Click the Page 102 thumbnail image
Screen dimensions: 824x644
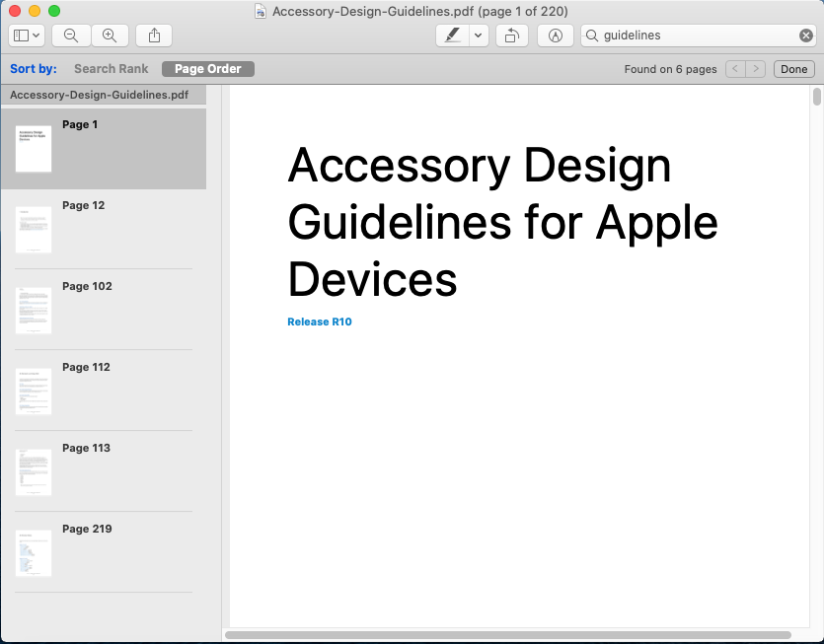pyautogui.click(x=34, y=311)
